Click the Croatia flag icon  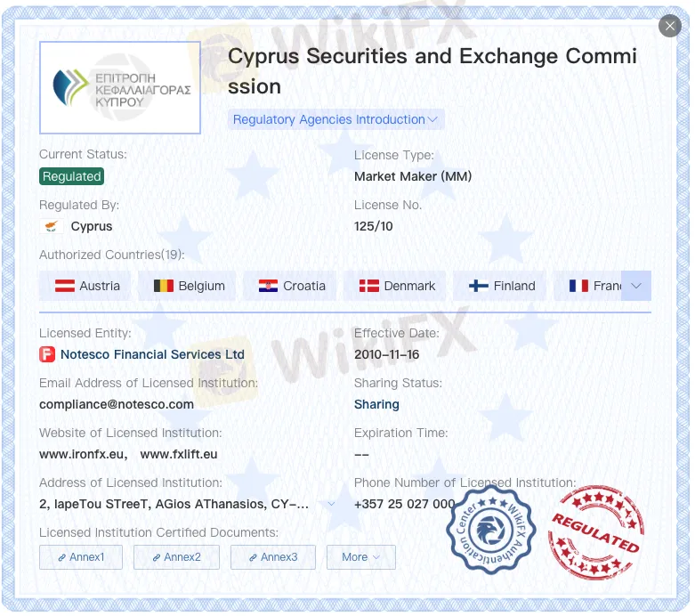tap(268, 286)
